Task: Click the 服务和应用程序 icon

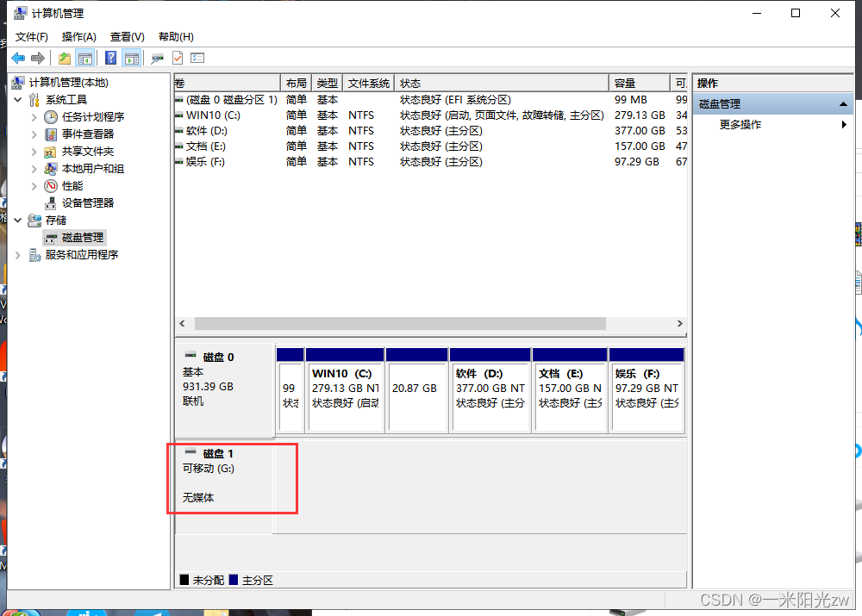Action: tap(34, 255)
